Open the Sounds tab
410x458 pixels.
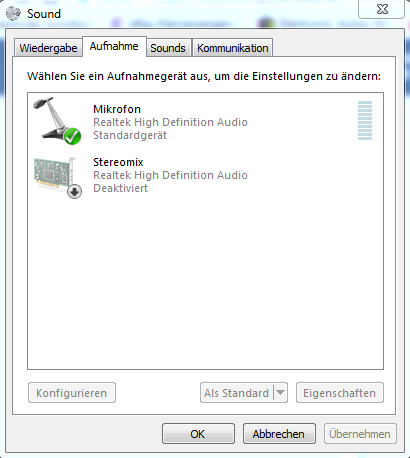coord(168,48)
